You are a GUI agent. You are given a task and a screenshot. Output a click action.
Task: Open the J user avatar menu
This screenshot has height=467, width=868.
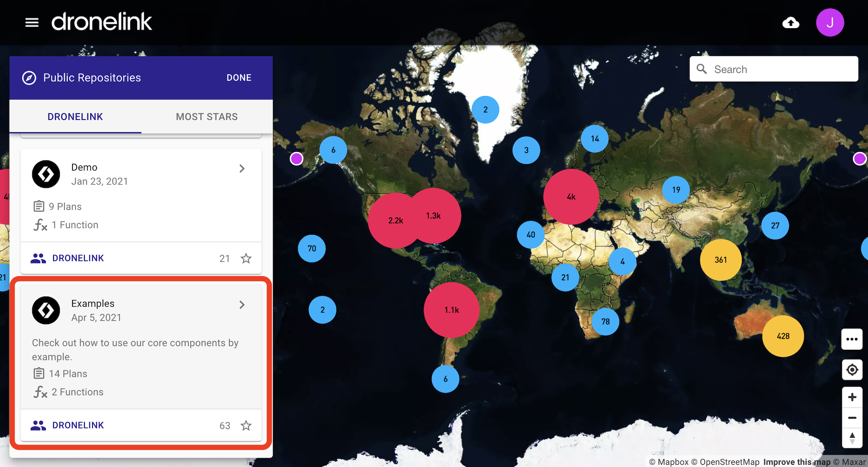pos(830,23)
